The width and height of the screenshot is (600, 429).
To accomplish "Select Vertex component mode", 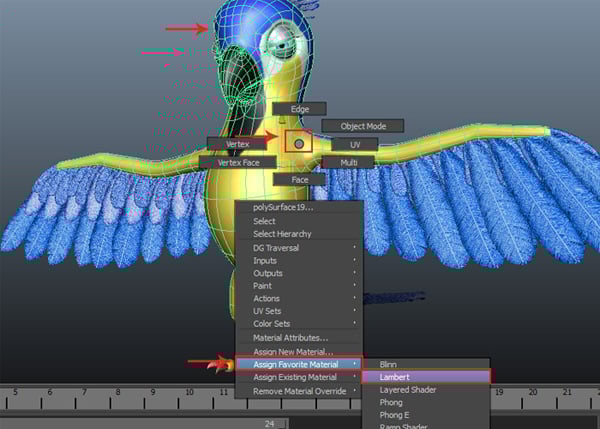I will 236,144.
